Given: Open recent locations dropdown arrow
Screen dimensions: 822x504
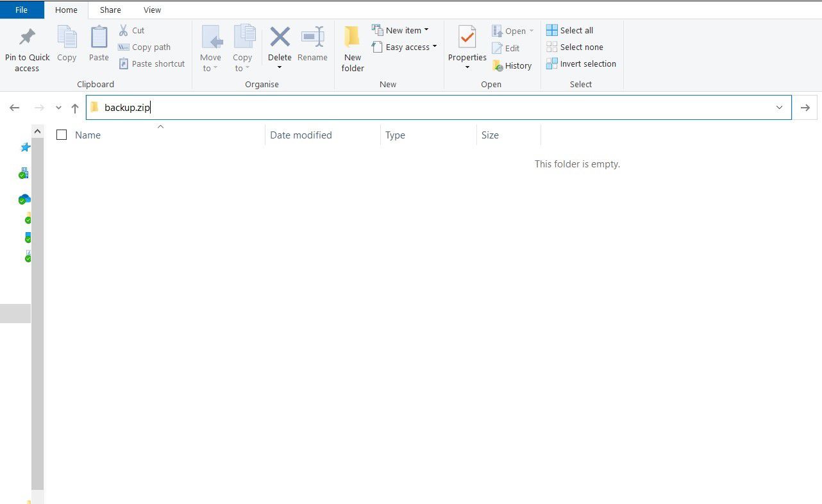Looking at the screenshot, I should (x=58, y=108).
